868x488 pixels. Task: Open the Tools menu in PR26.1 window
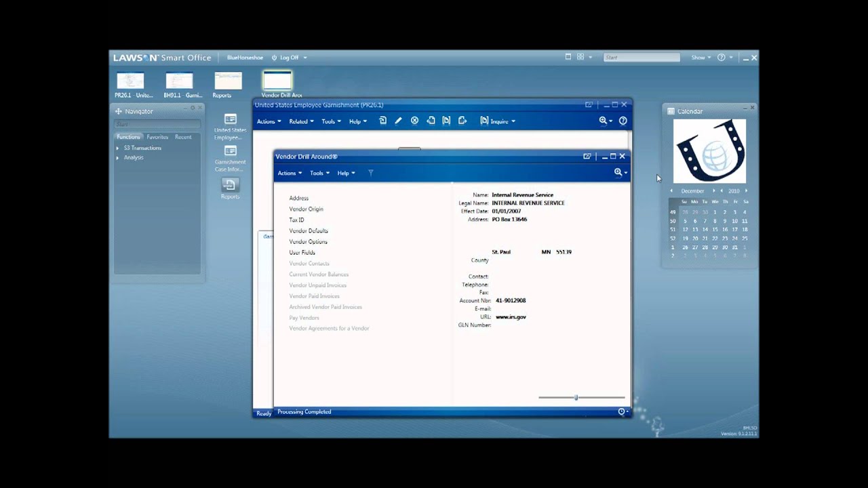tap(331, 121)
